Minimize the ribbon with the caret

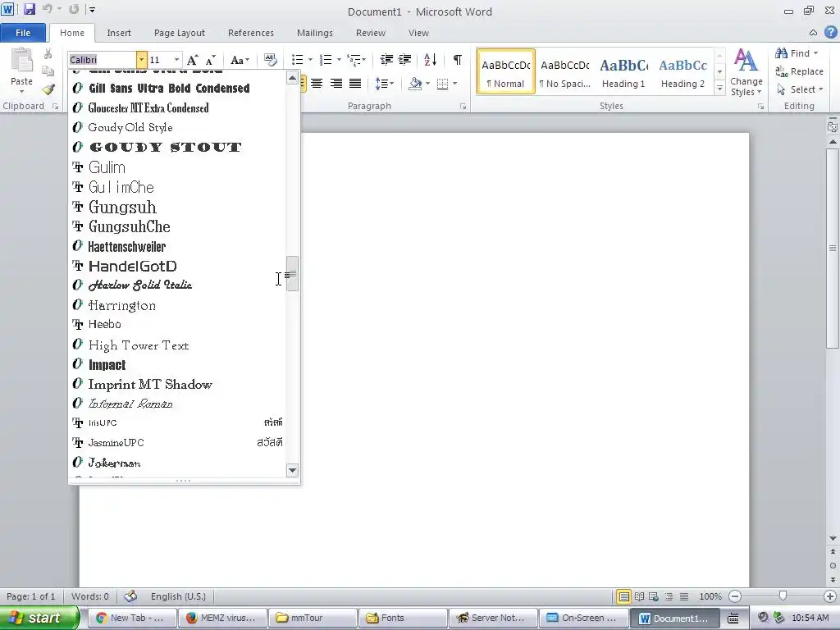coord(813,33)
